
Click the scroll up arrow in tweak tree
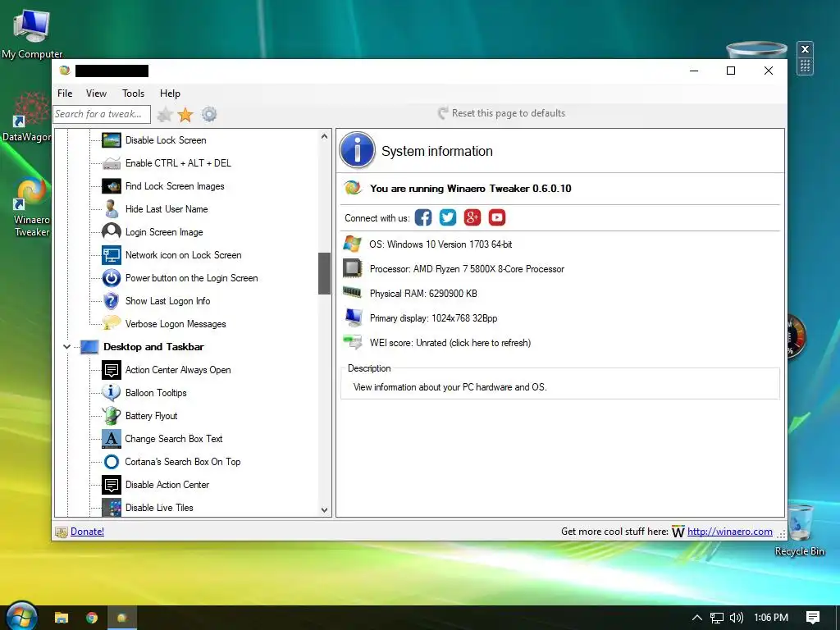point(324,137)
